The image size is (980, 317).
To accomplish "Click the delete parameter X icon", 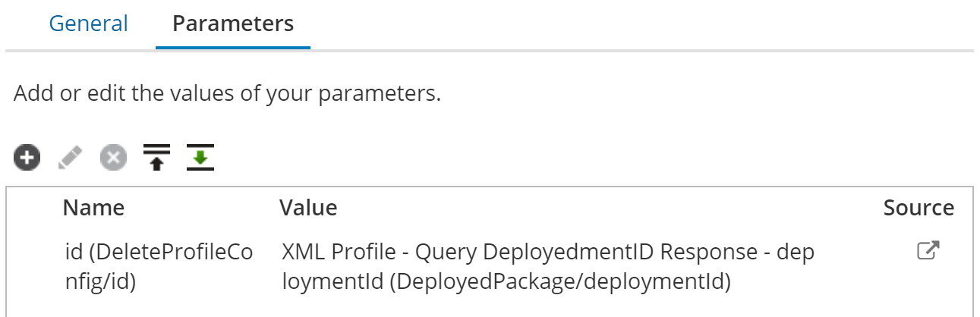I will (113, 158).
